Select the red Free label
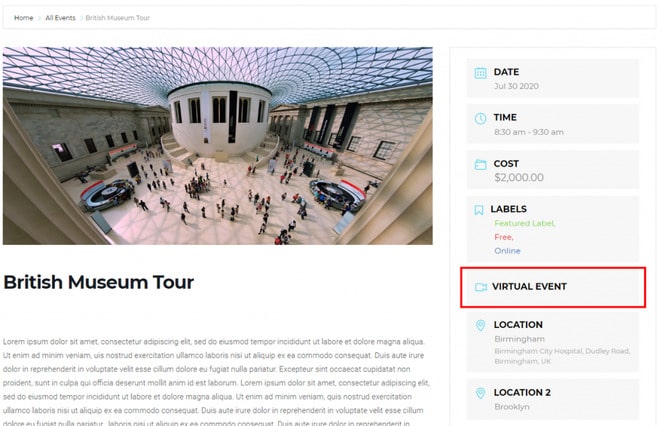Image resolution: width=660 pixels, height=426 pixels. click(503, 237)
